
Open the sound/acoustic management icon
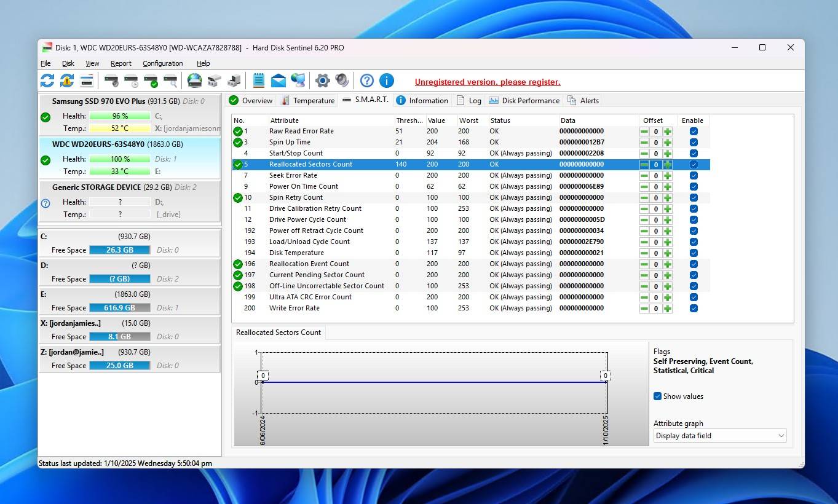coord(342,81)
